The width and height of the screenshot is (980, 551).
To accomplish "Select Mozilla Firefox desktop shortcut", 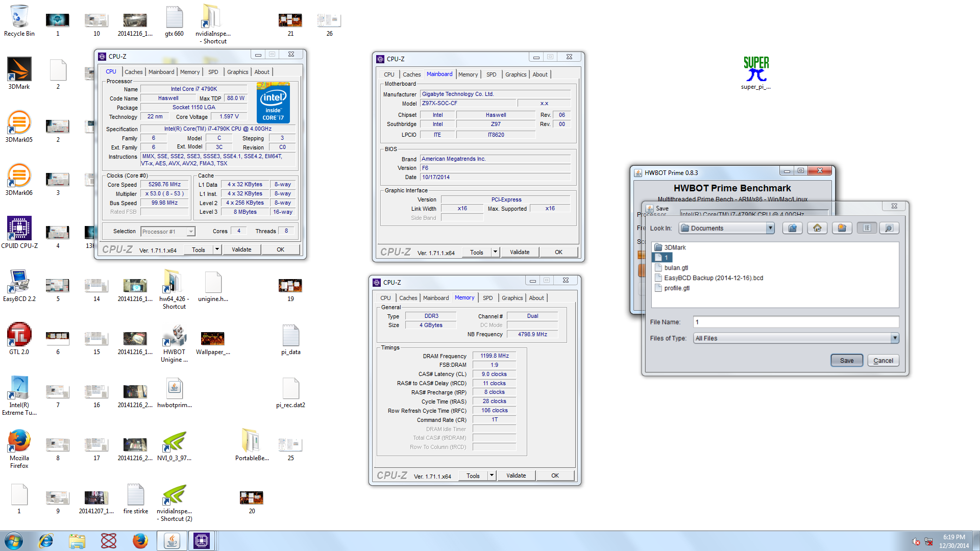I will 19,449.
